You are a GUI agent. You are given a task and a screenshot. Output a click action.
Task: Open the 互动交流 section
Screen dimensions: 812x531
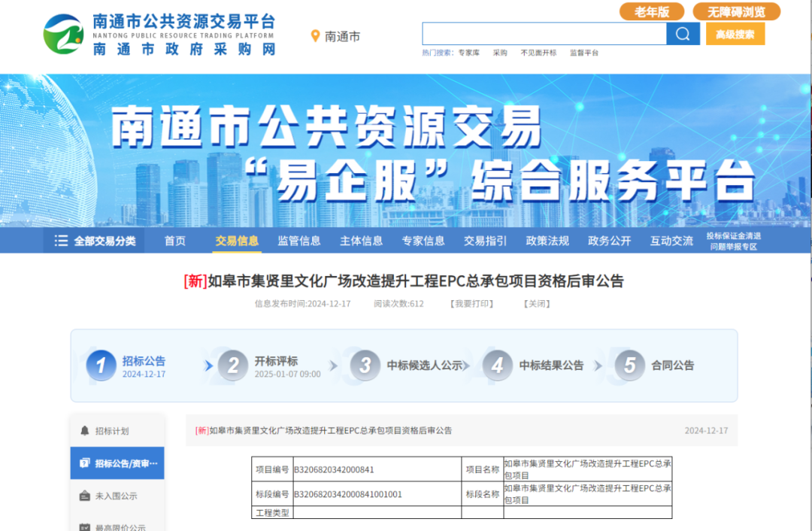pos(671,240)
